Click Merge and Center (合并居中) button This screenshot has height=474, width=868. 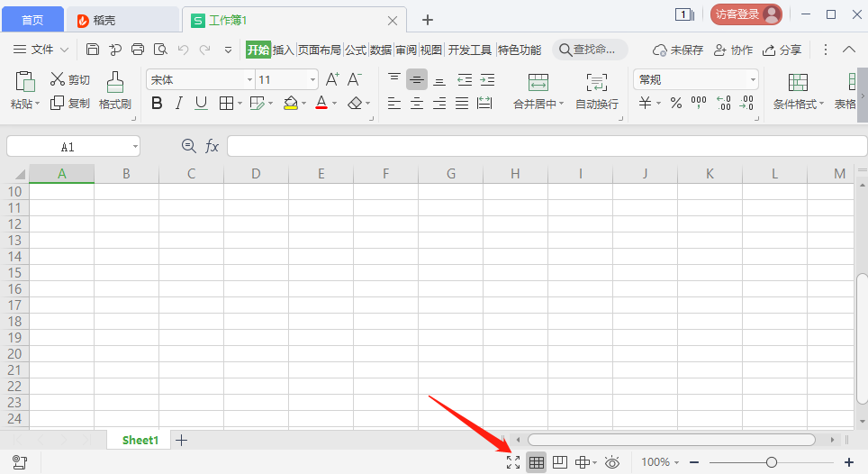538,91
